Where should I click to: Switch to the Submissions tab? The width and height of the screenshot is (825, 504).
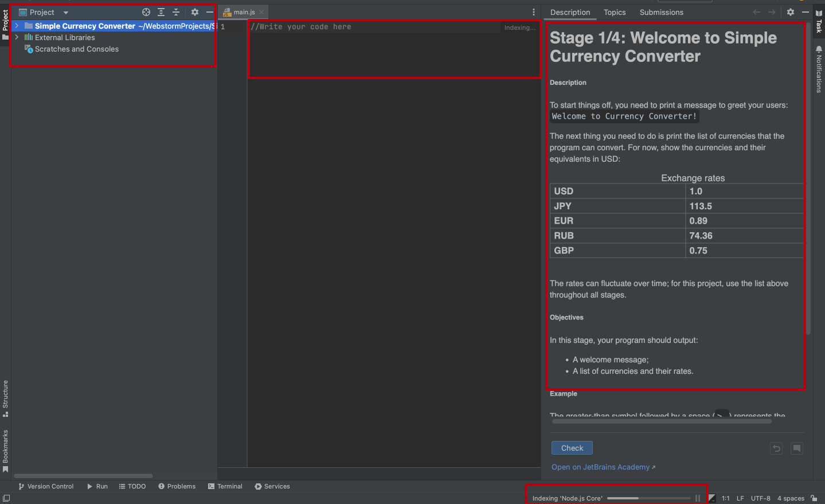tap(661, 12)
